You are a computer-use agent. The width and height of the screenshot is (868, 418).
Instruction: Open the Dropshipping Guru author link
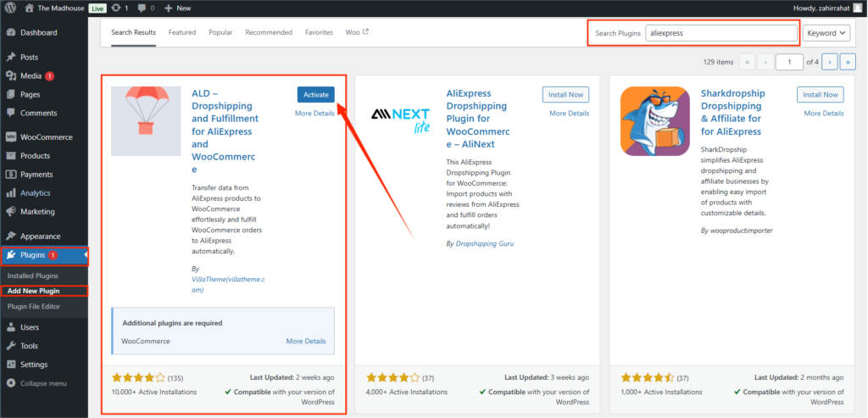(x=484, y=243)
